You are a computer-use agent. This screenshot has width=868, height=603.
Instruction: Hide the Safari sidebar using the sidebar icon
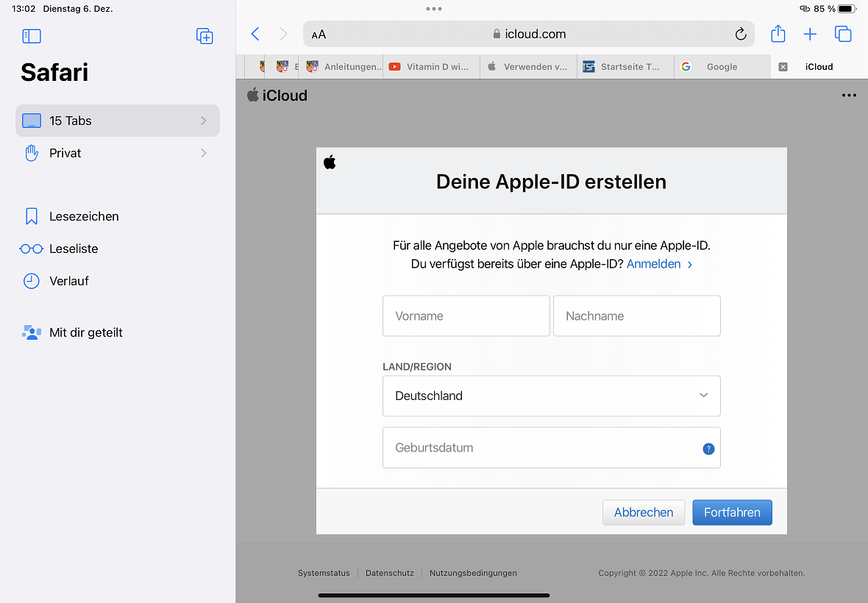(x=32, y=36)
